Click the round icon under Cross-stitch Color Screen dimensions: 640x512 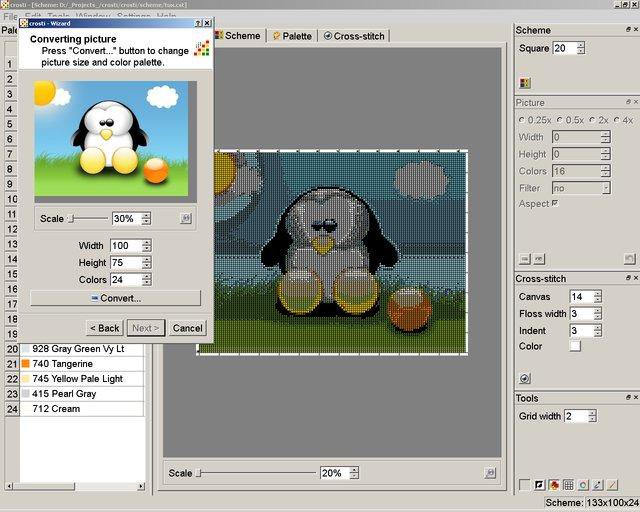pos(525,378)
